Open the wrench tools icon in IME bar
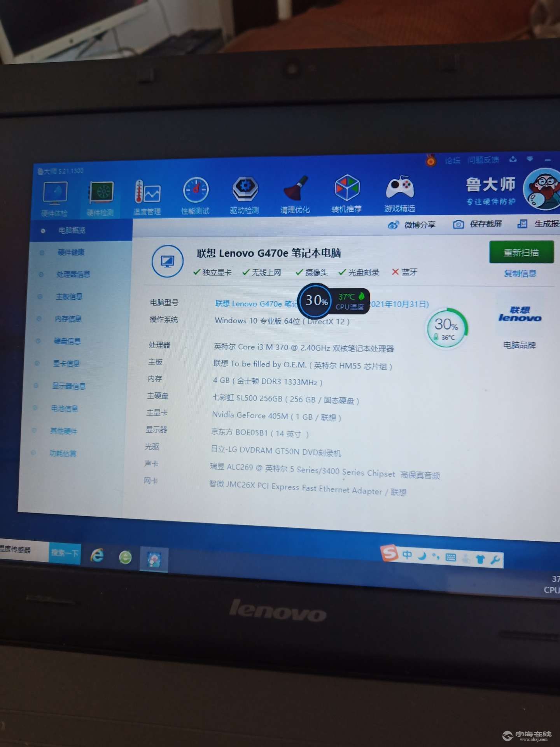 tap(495, 560)
